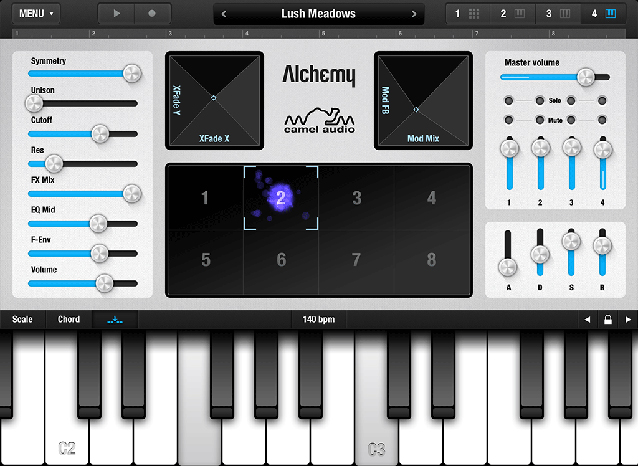Click the Master volume slider knob
Viewport: 638px width, 466px height.
(586, 77)
